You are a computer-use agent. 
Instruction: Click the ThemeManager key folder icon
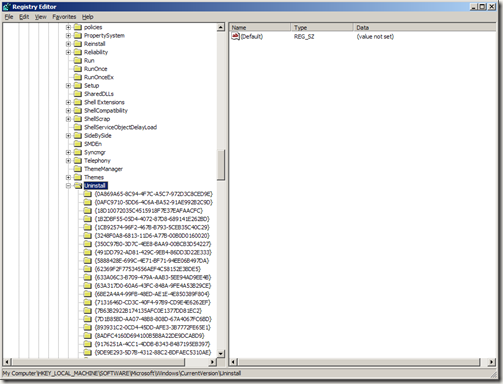pos(78,169)
